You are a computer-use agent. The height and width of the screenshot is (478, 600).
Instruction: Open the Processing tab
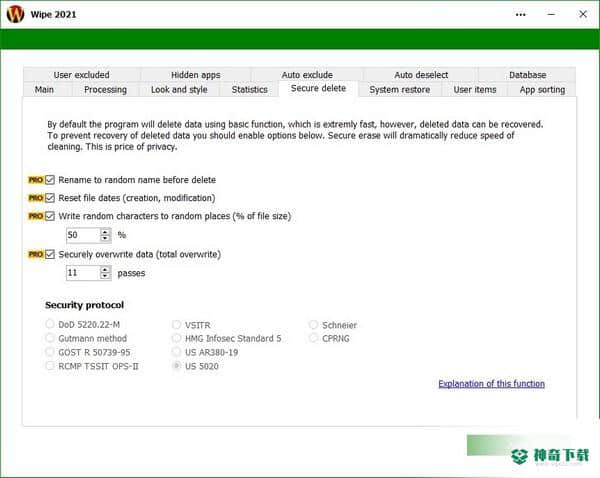click(x=105, y=90)
